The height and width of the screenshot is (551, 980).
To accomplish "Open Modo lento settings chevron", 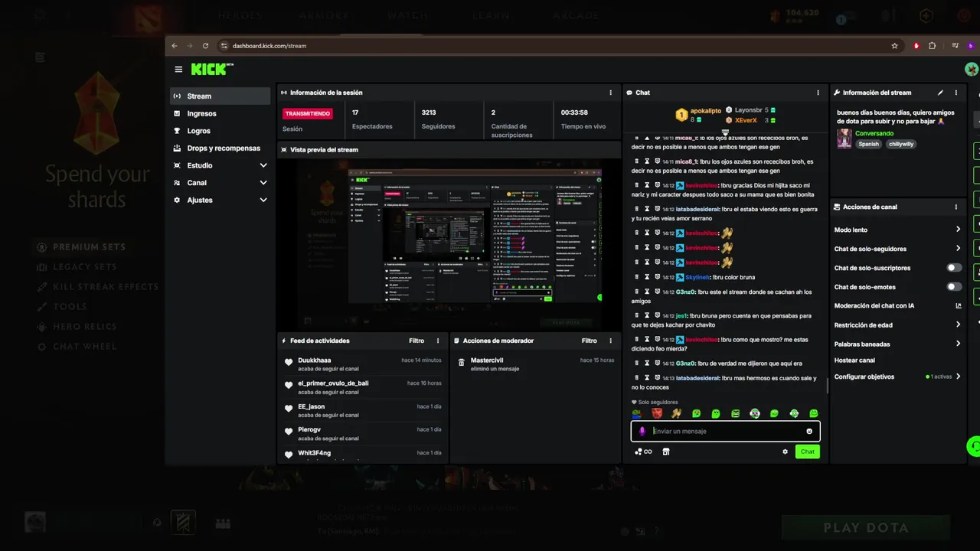I will [958, 230].
